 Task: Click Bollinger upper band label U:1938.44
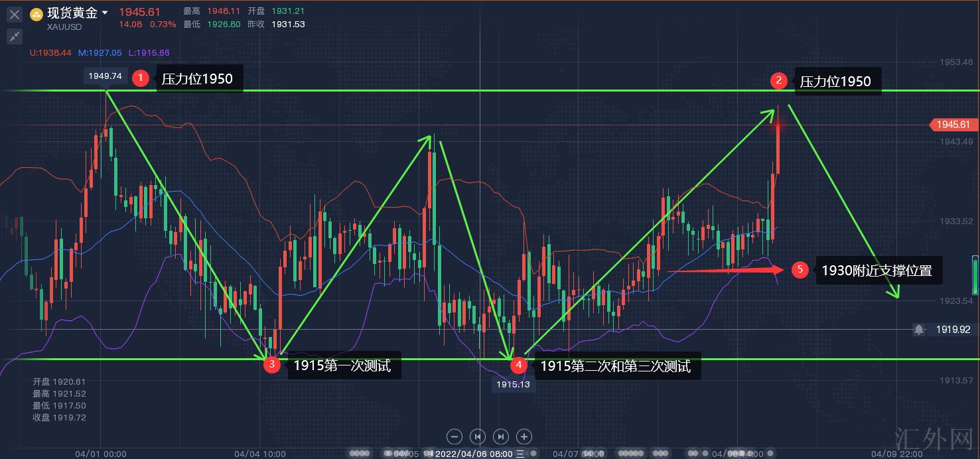coord(50,52)
